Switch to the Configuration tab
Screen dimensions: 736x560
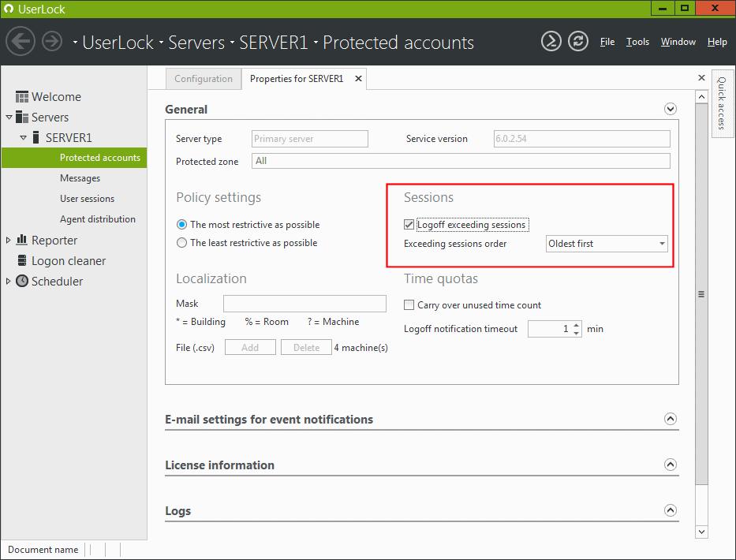point(204,79)
